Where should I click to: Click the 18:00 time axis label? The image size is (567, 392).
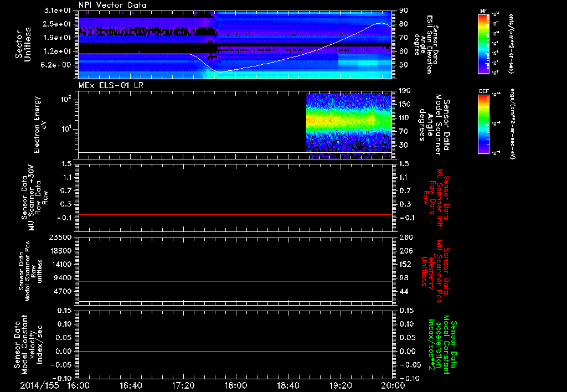pos(236,385)
